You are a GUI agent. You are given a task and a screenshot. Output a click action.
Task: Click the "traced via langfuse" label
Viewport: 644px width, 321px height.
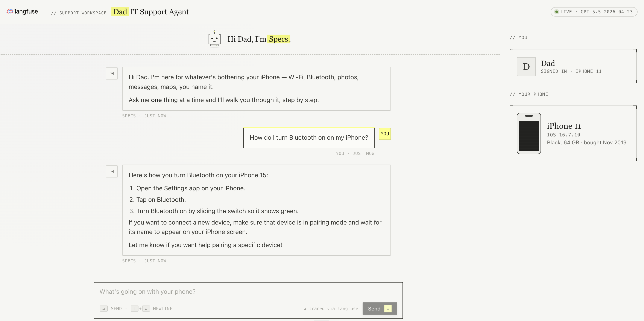331,309
